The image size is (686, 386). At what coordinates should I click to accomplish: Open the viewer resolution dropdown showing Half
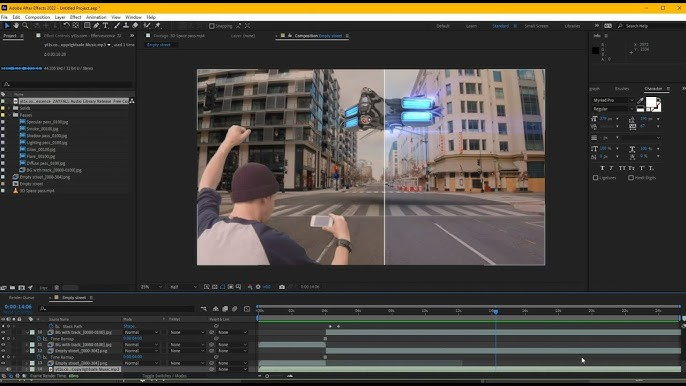183,287
